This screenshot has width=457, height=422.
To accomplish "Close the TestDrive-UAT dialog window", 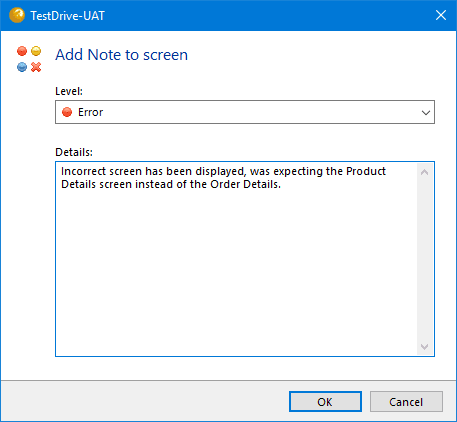I will [x=441, y=15].
